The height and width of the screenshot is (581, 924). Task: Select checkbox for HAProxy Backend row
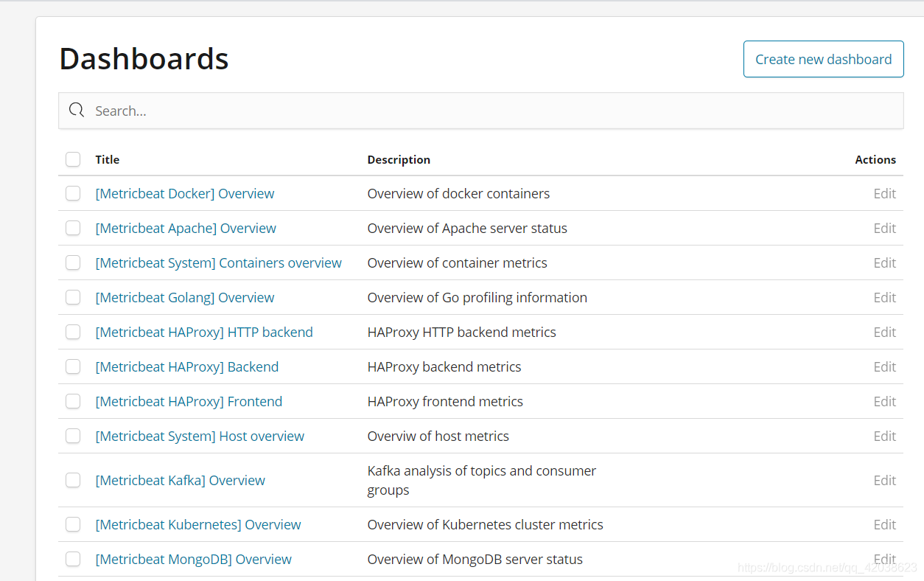[x=73, y=366]
